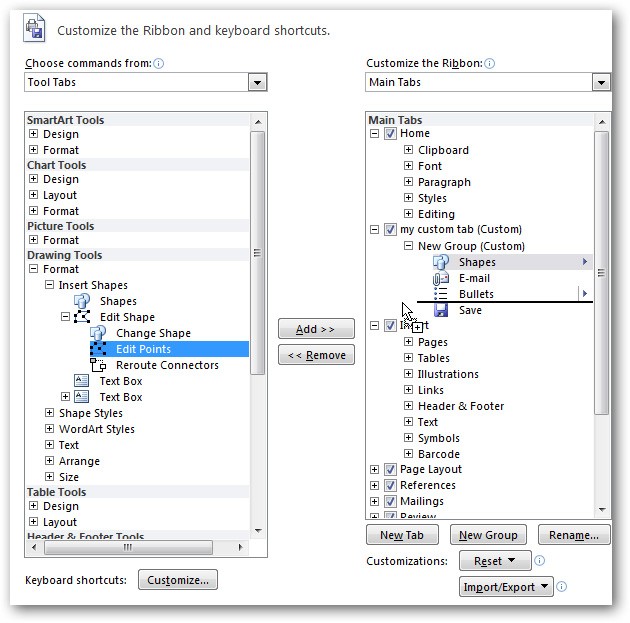Select the Symbols group under Insert
Viewport: 630px width, 623px height.
(x=438, y=438)
